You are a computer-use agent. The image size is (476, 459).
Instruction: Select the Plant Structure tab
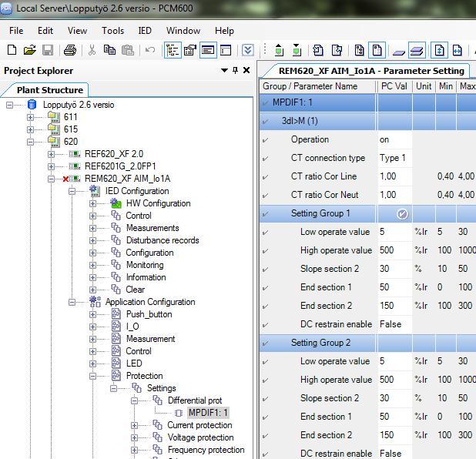click(x=50, y=90)
